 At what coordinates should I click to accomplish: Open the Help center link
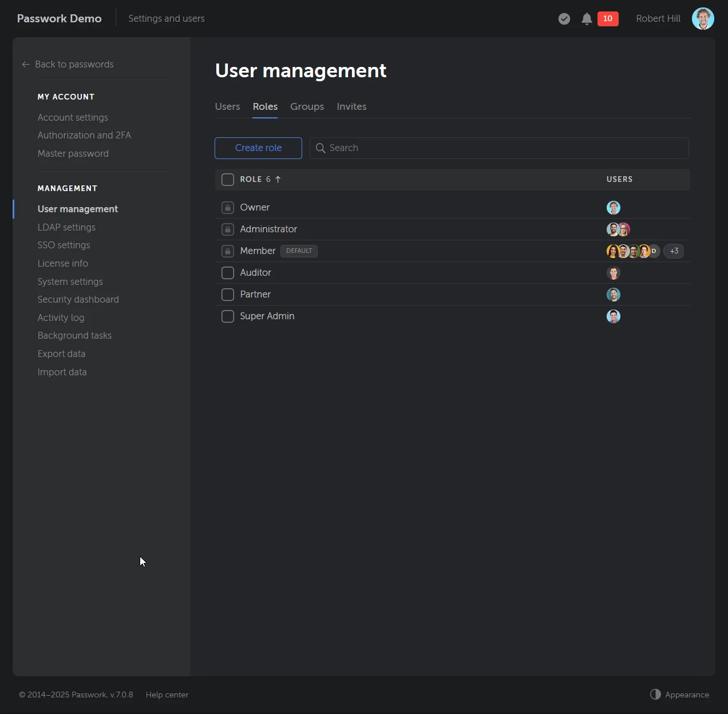click(167, 695)
